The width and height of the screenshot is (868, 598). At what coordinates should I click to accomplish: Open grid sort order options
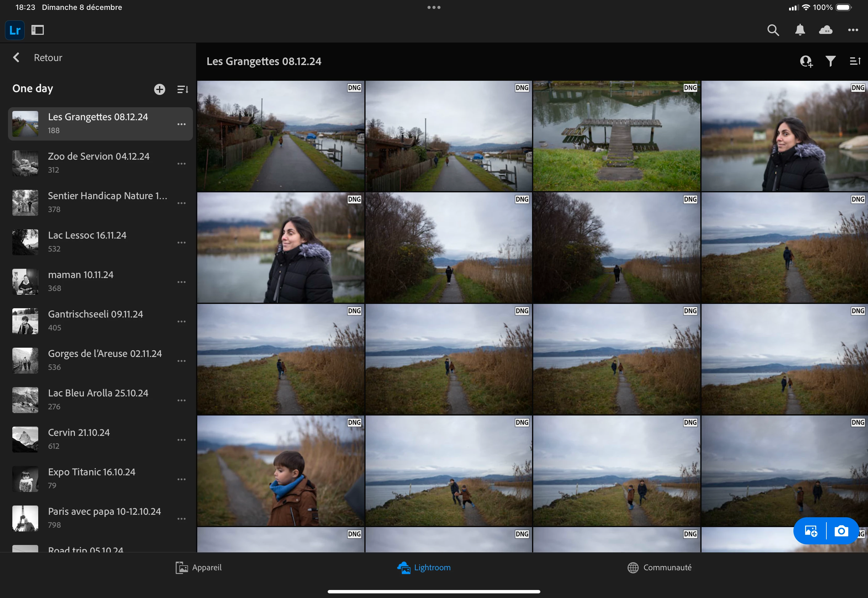point(855,61)
